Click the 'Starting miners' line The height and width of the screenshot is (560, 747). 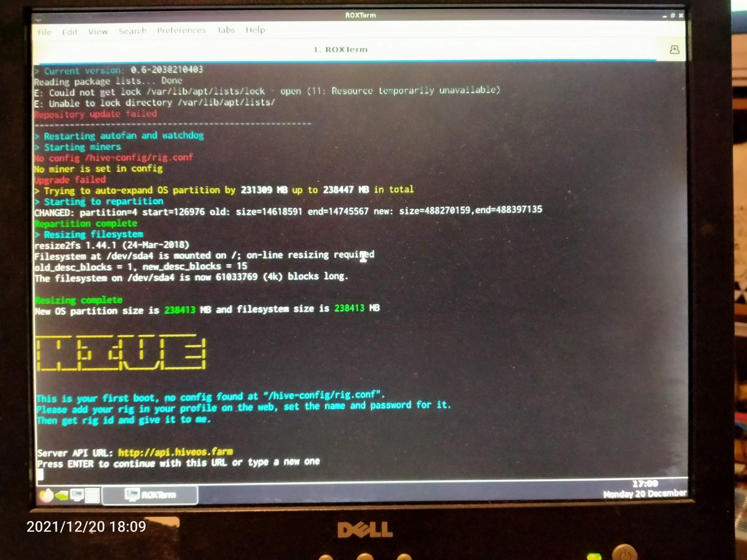[x=78, y=147]
